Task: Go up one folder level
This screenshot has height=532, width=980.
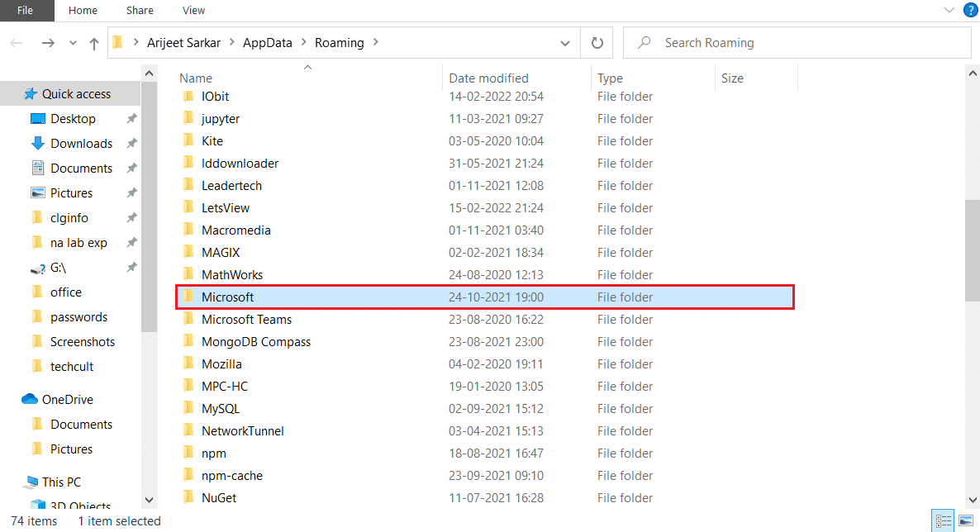Action: [x=93, y=43]
